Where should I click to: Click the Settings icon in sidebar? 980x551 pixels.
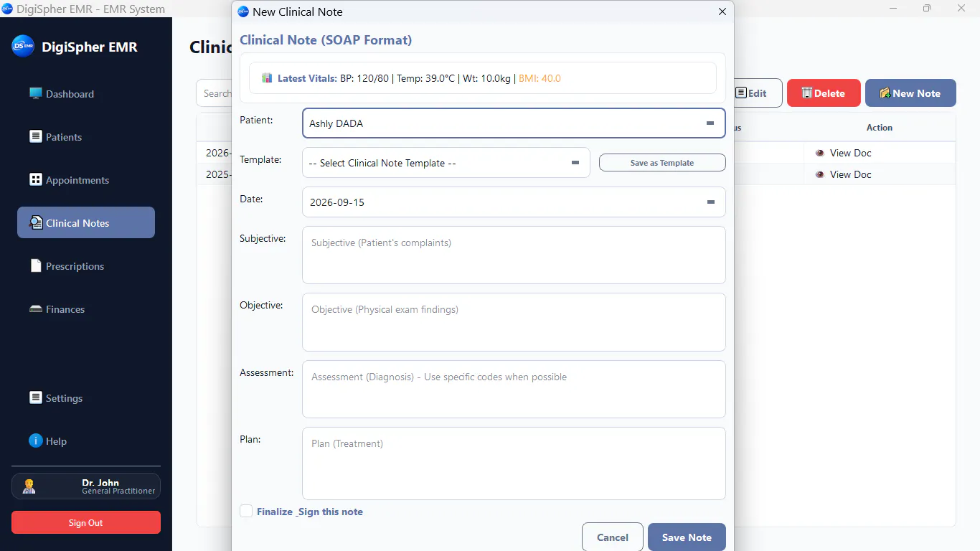[35, 397]
